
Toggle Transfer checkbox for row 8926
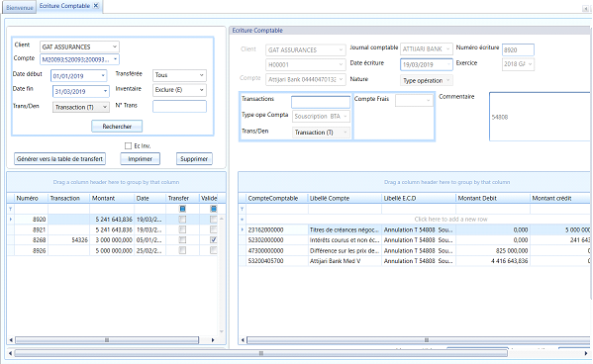coord(183,250)
